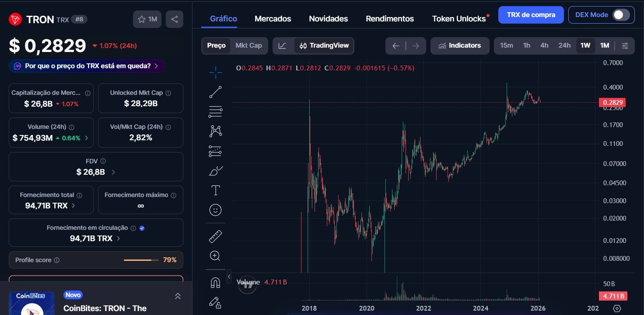The width and height of the screenshot is (644, 315).
Task: Open the forecasting and measurement tool
Action: [x=215, y=151]
